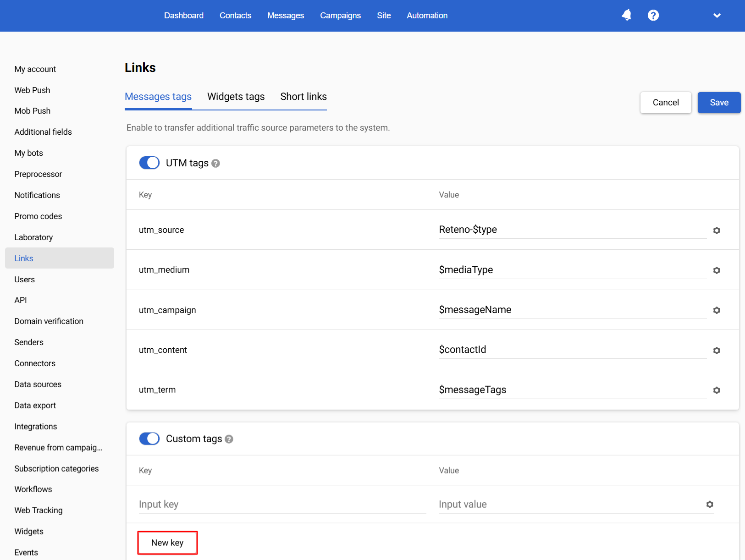Edit the utm_content value field

tap(573, 350)
